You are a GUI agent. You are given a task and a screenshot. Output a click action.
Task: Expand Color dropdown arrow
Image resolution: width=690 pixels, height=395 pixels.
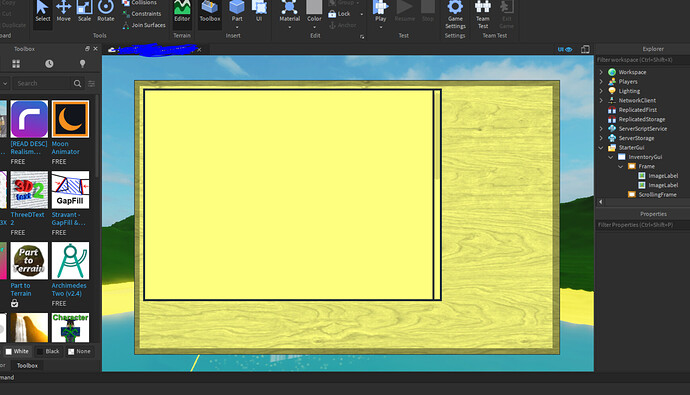click(x=314, y=27)
